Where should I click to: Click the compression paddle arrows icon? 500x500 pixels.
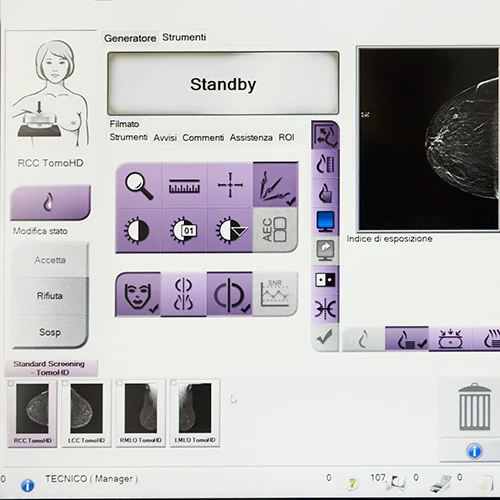[x=450, y=339]
